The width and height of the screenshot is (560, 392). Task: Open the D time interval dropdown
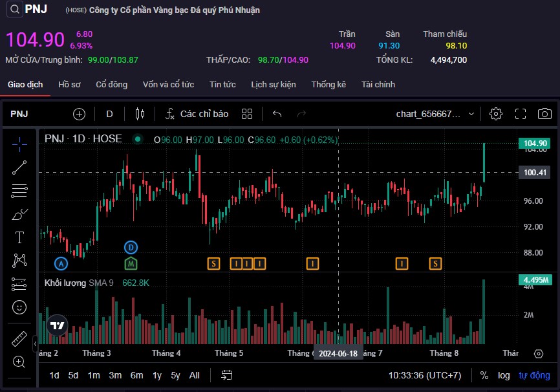(x=109, y=114)
